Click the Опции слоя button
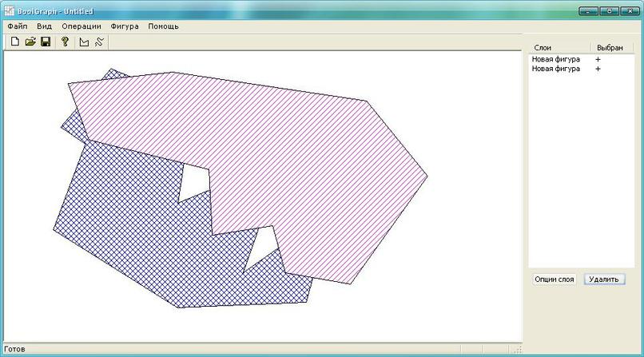644x357 pixels. pos(554,280)
